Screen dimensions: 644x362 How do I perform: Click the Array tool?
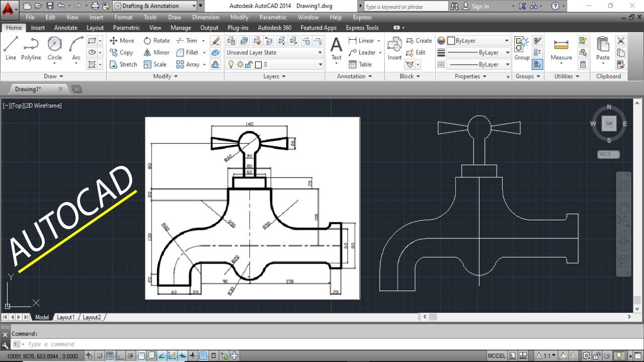click(188, 64)
